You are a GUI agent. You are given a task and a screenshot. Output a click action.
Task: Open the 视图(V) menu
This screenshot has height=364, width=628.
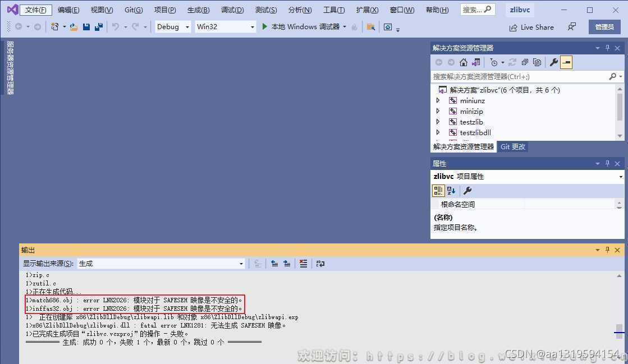click(102, 10)
